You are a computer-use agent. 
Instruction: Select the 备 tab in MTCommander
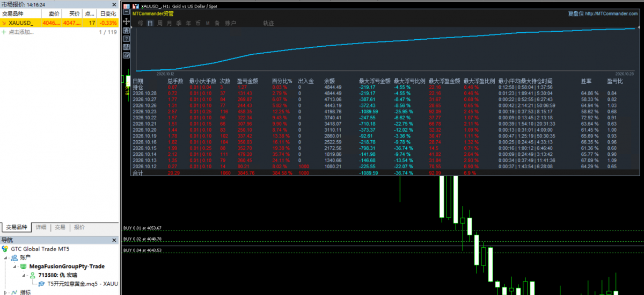[x=217, y=23]
